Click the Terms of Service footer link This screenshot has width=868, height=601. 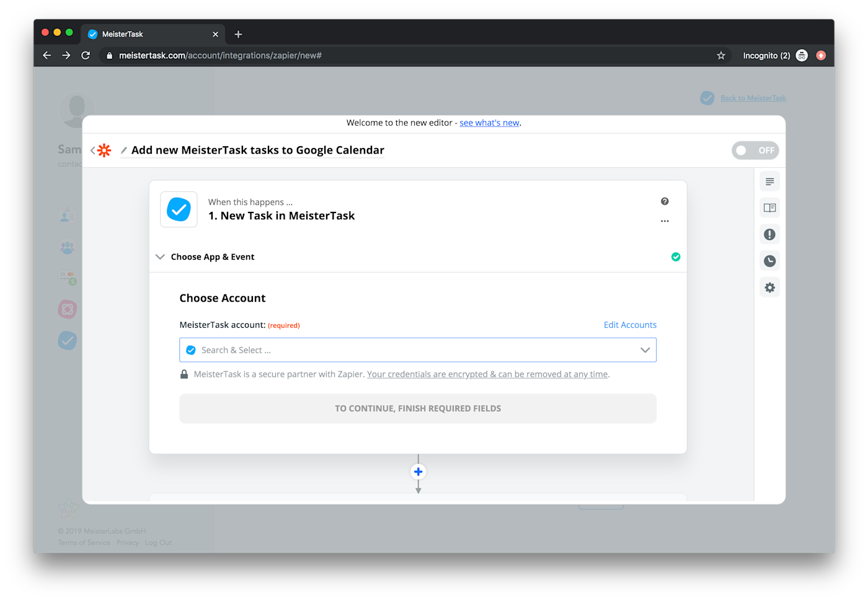[x=84, y=543]
